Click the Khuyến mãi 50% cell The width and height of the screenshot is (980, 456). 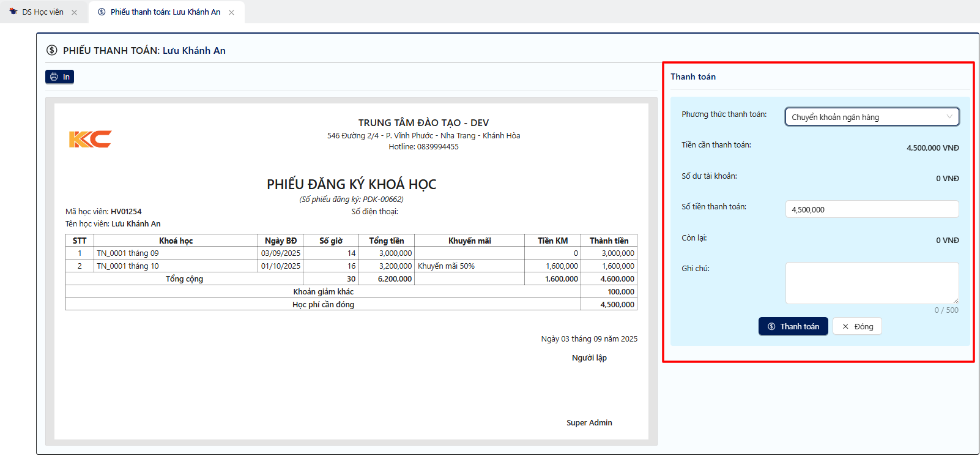(446, 266)
